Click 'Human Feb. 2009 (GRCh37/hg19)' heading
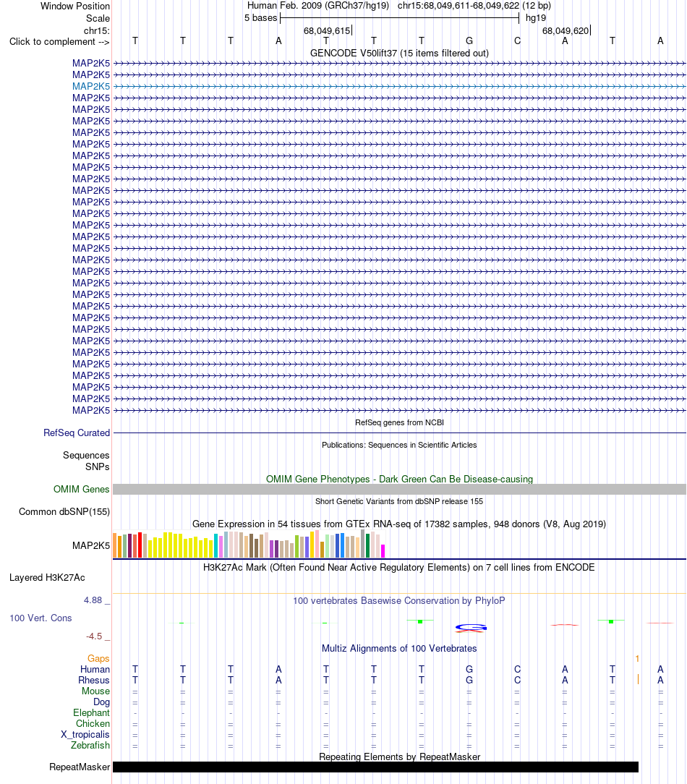687x784 pixels. 318,6
